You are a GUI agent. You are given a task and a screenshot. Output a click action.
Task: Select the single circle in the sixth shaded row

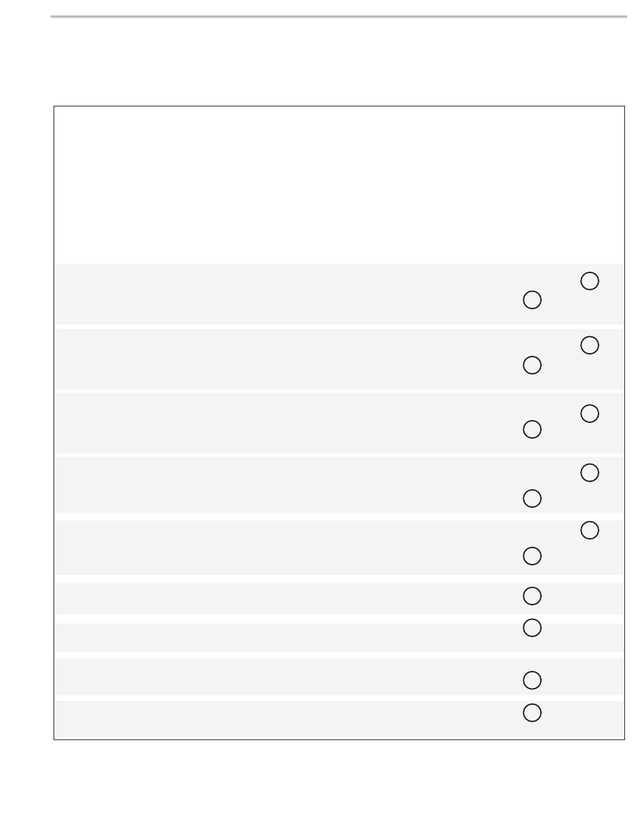(x=532, y=596)
